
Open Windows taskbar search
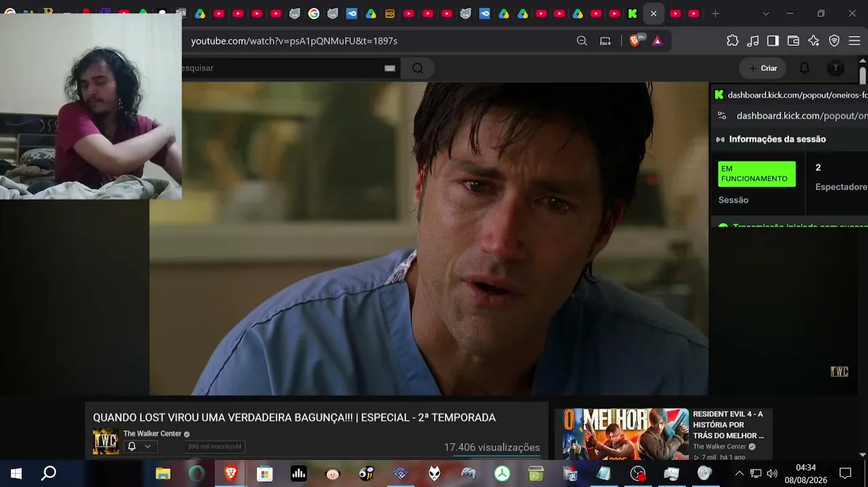pyautogui.click(x=49, y=473)
